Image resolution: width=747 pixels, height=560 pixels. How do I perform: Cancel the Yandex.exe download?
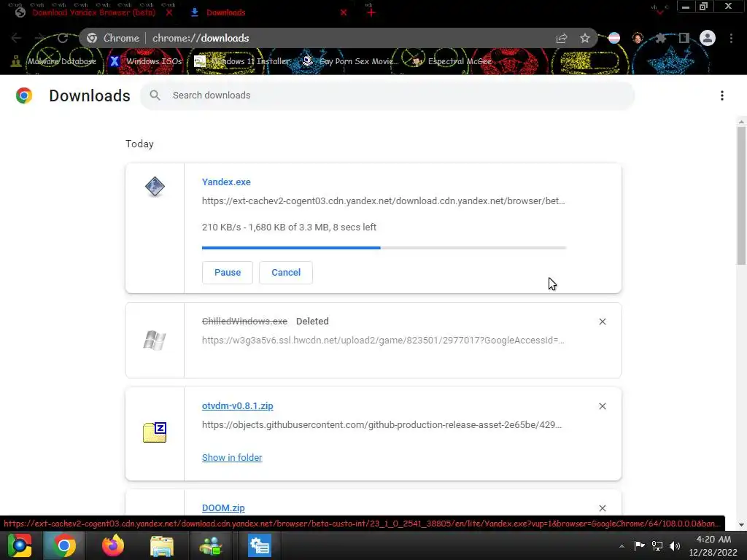286,273
